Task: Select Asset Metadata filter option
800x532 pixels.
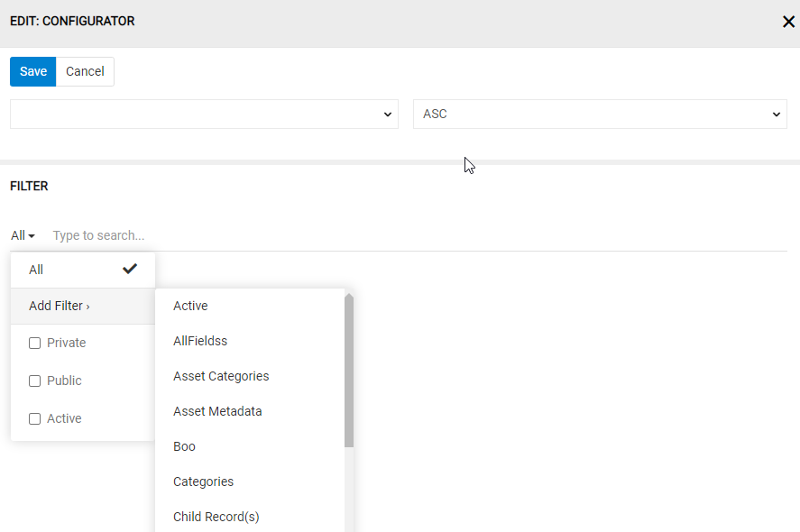Action: pos(217,411)
